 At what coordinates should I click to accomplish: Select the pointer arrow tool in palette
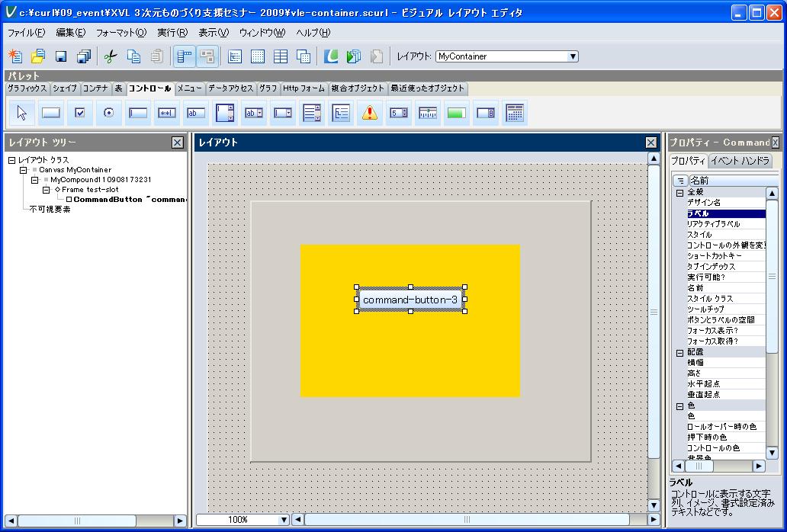(21, 113)
